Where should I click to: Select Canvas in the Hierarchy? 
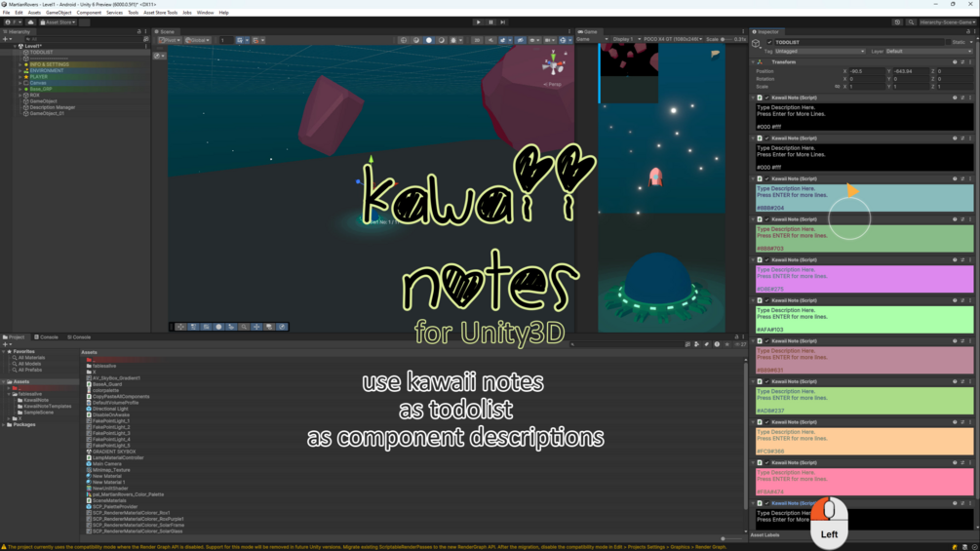pos(37,83)
